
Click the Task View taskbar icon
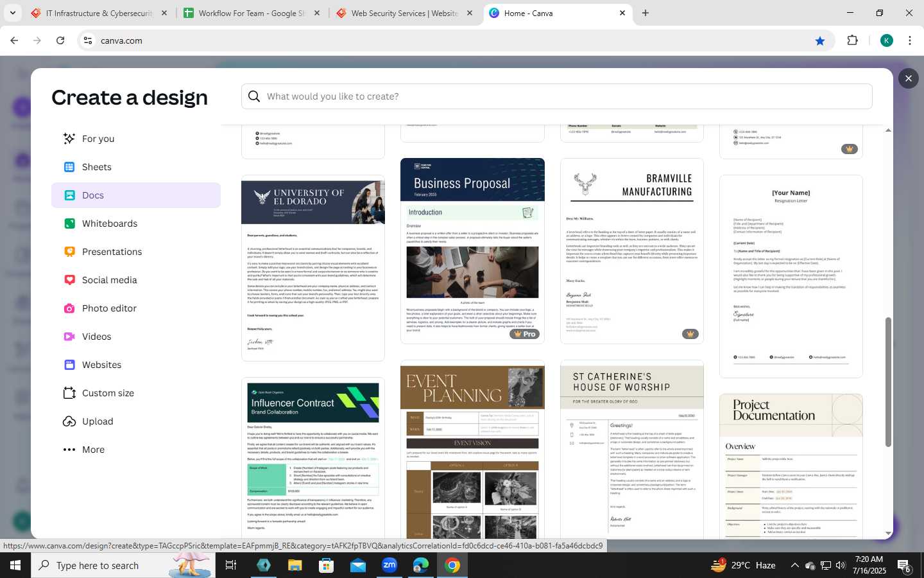pyautogui.click(x=231, y=565)
